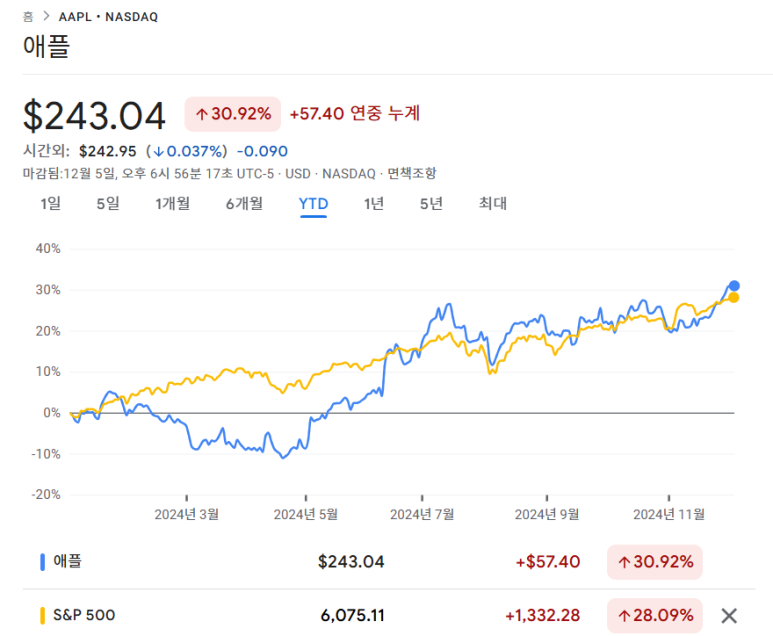Click the 20% y-axis label

pyautogui.click(x=48, y=331)
